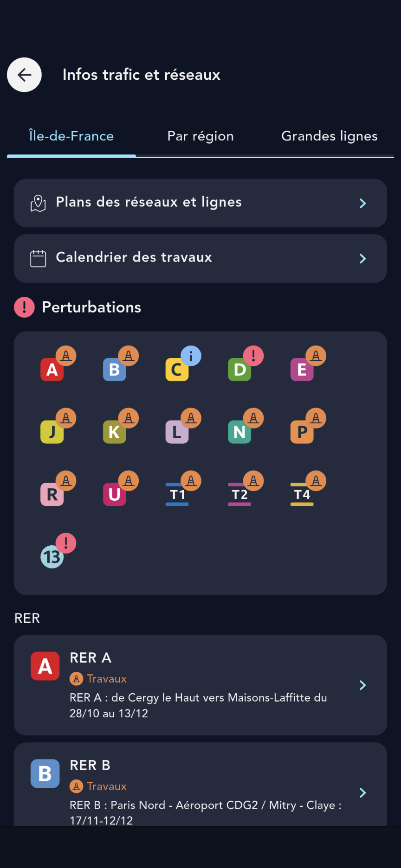Screen dimensions: 401x868
Task: Tap metro line 13 icon
Action: pos(52,556)
